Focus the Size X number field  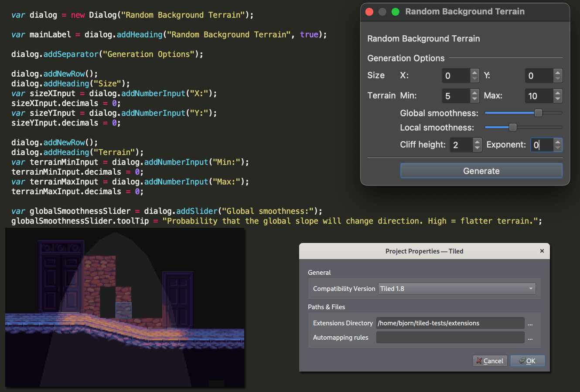pos(456,76)
